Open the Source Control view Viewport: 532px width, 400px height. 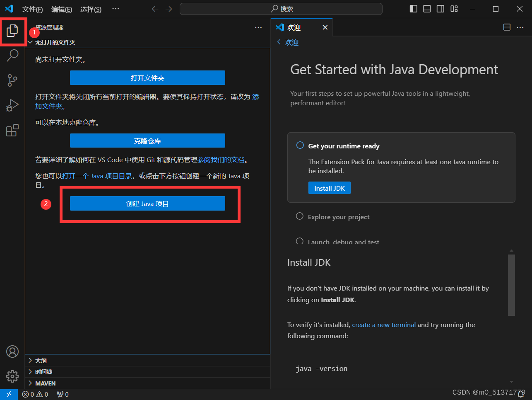pos(12,80)
